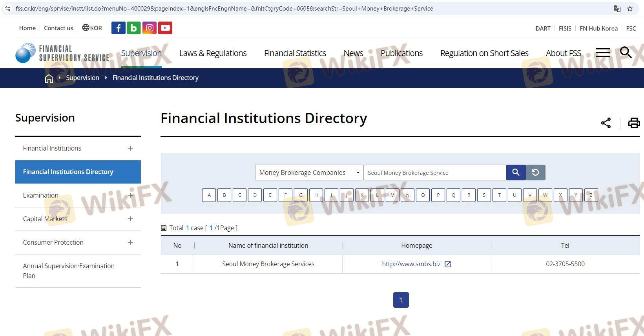
Task: Switch language using the KOR globe link
Action: point(92,28)
